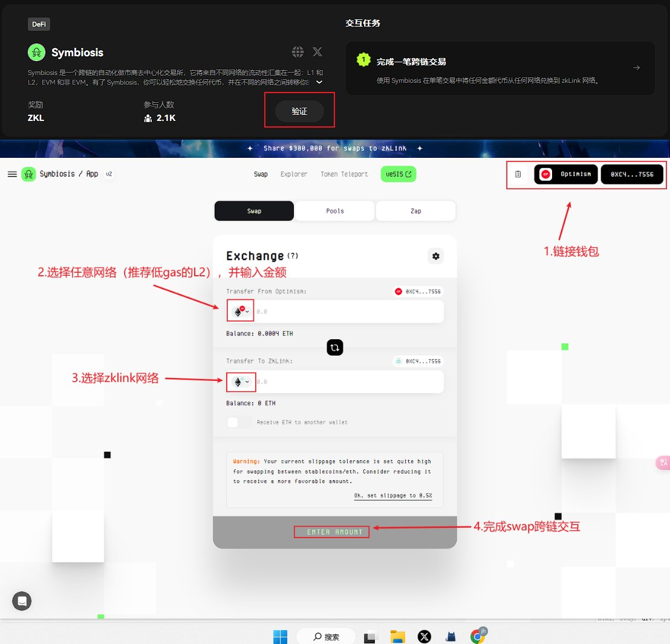
Task: Open the hamburger menu in Symbiosis App
Action: pyautogui.click(x=12, y=174)
